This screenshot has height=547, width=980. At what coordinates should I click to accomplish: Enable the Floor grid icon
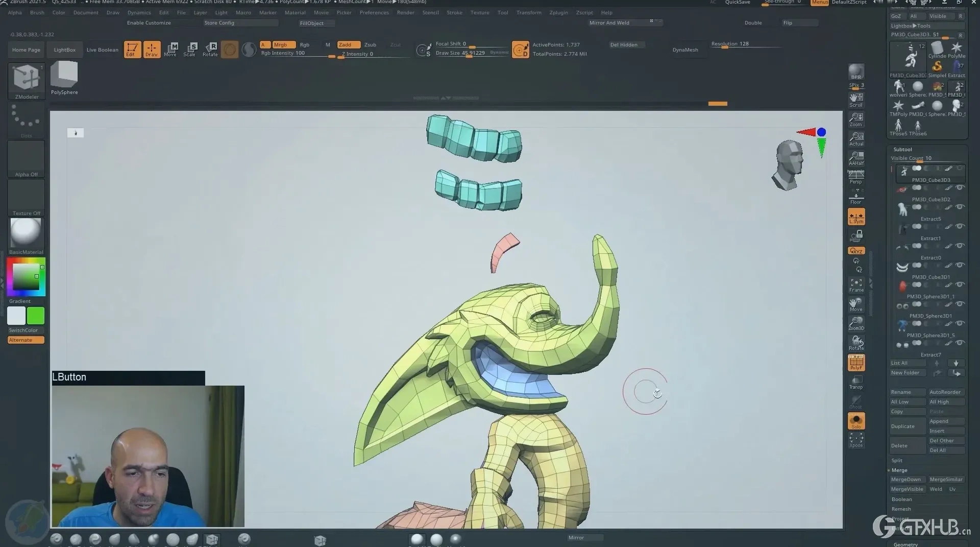click(x=856, y=197)
